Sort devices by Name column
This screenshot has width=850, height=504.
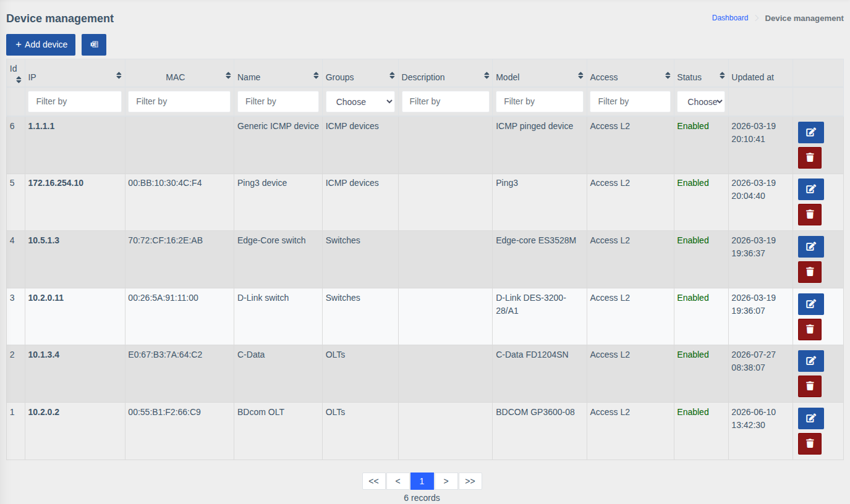pyautogui.click(x=317, y=75)
